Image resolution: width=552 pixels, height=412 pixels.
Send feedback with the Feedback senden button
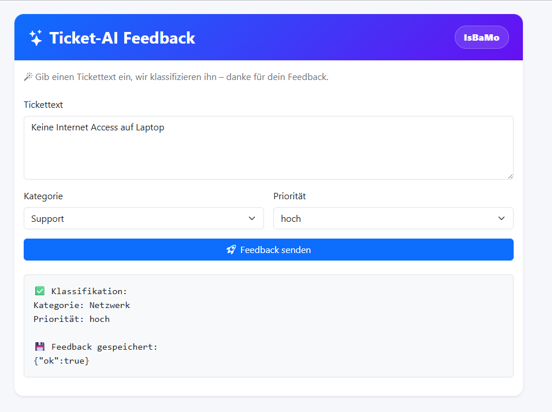click(269, 250)
